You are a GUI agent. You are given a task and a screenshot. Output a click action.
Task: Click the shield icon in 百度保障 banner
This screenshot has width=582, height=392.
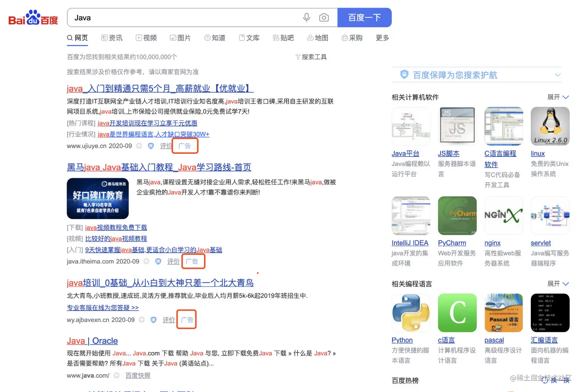click(404, 74)
